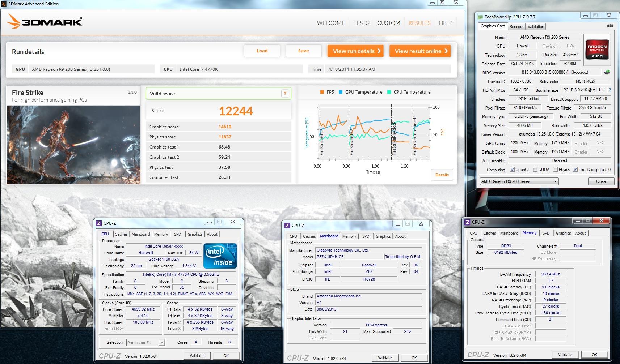The width and height of the screenshot is (620, 364).
Task: Open the HELP tab in 3DMark
Action: (446, 23)
